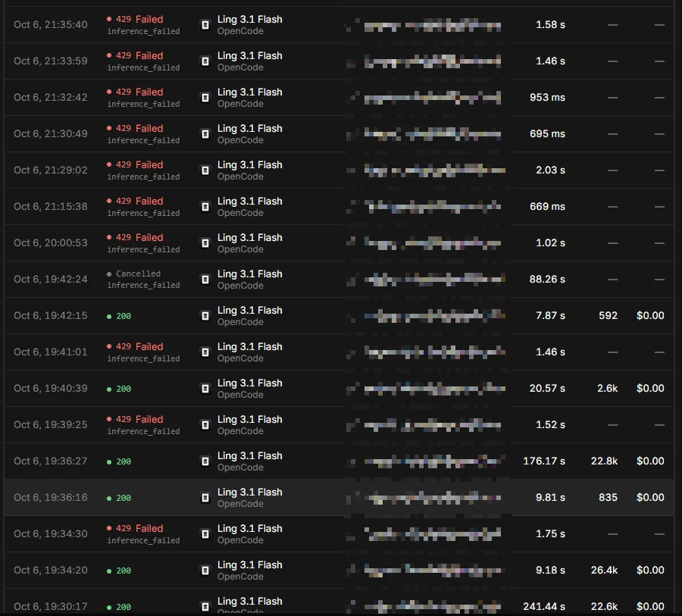The image size is (682, 616).
Task: Select the 1.02 s duration
Action: (x=550, y=242)
